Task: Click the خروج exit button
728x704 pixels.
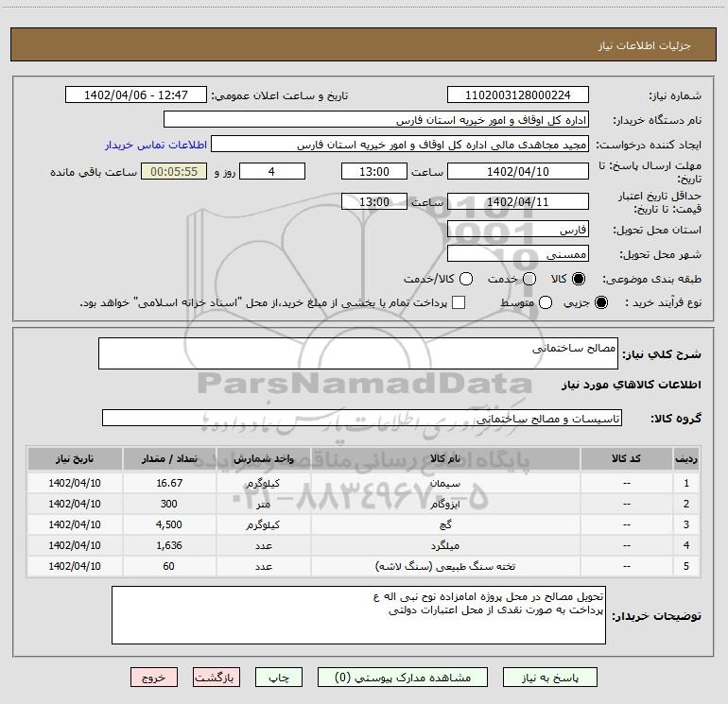Action: click(x=154, y=678)
